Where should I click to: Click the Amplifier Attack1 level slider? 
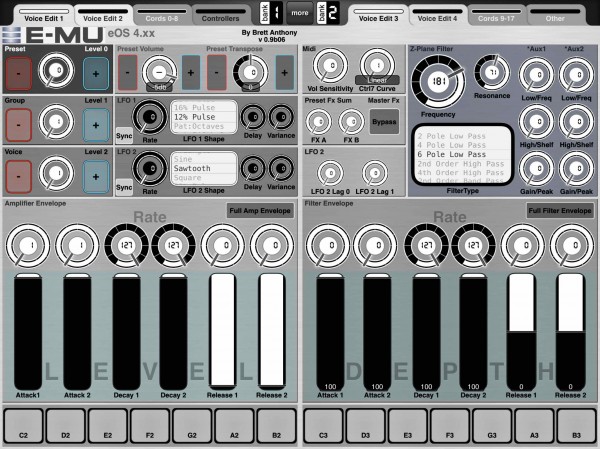coord(28,331)
